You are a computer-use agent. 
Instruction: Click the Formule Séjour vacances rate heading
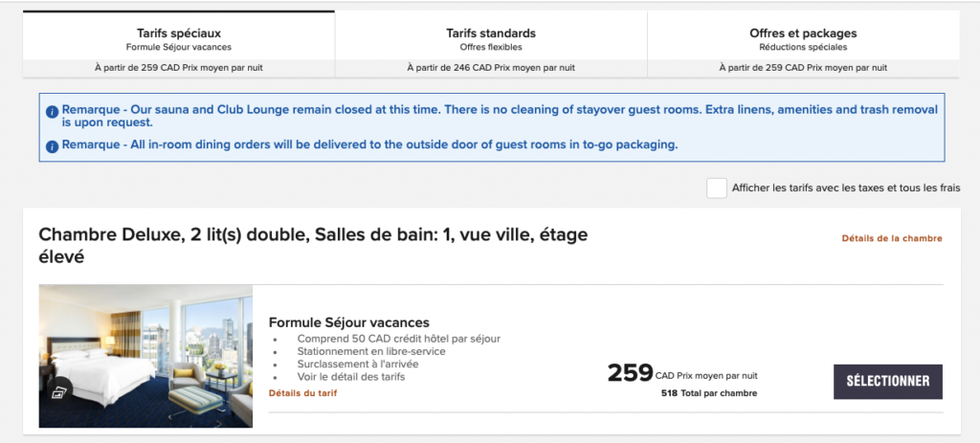click(x=349, y=322)
